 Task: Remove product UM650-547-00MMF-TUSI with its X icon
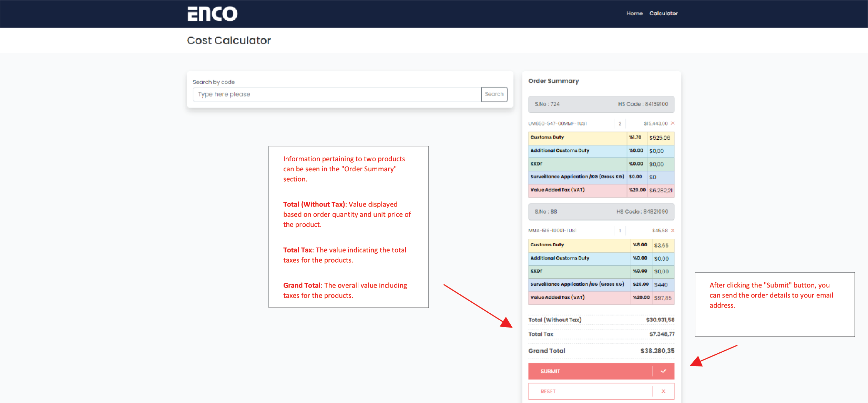point(673,123)
